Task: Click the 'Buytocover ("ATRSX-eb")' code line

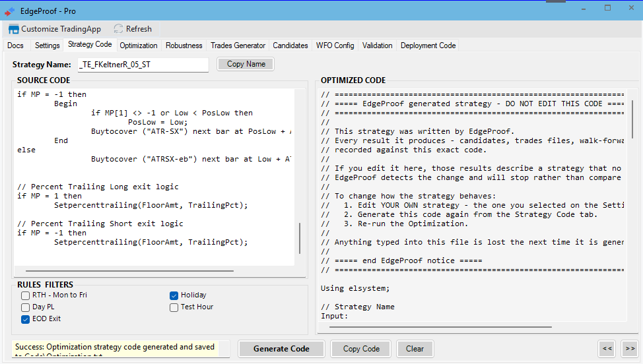Action: tap(191, 160)
